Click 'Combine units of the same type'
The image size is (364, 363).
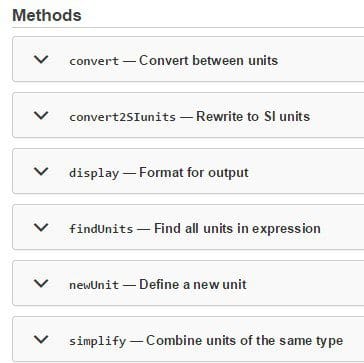point(244,341)
